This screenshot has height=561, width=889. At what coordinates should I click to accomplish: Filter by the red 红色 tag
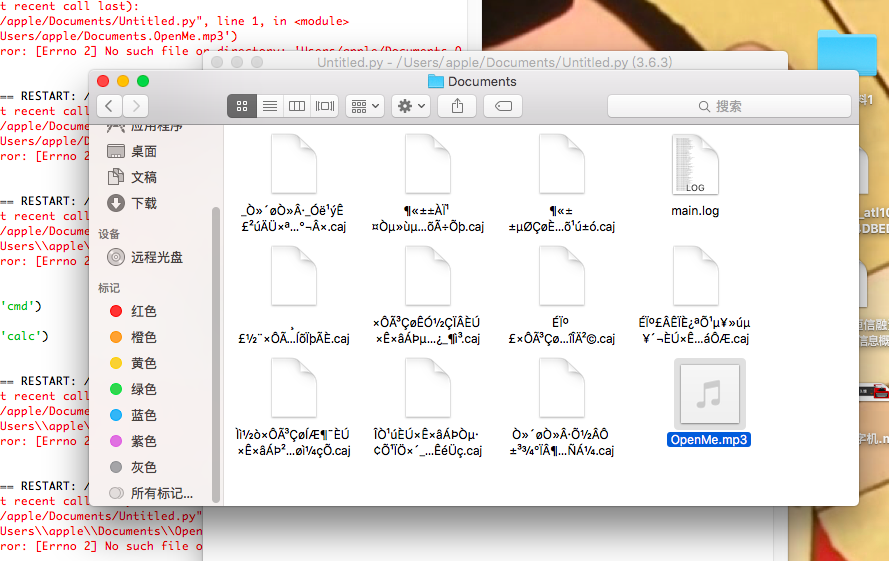coord(143,311)
